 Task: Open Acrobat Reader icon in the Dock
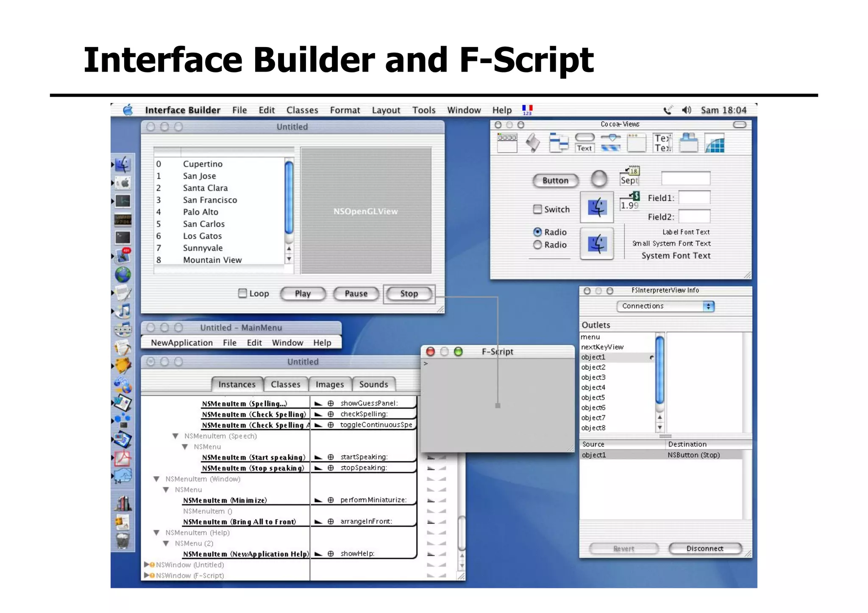(x=123, y=458)
